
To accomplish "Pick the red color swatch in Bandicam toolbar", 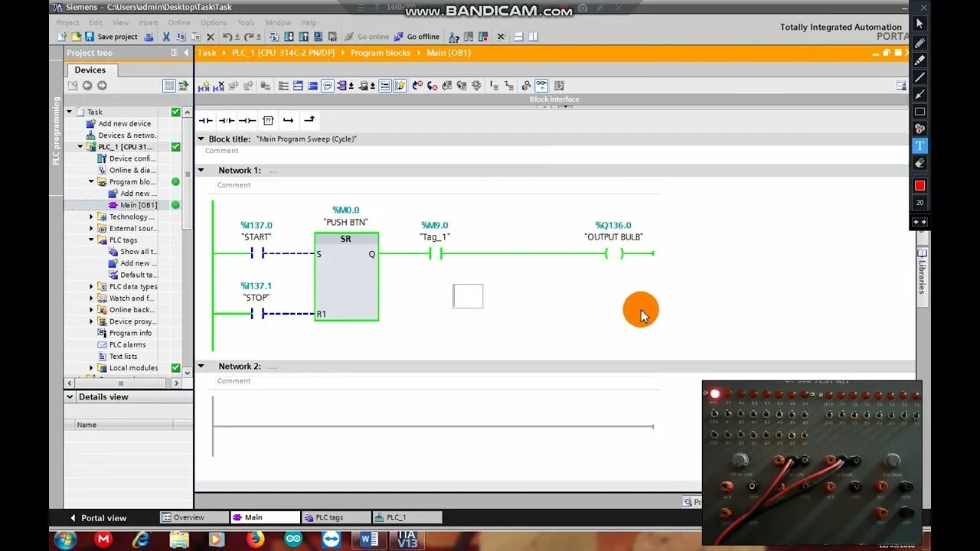I will pyautogui.click(x=920, y=185).
